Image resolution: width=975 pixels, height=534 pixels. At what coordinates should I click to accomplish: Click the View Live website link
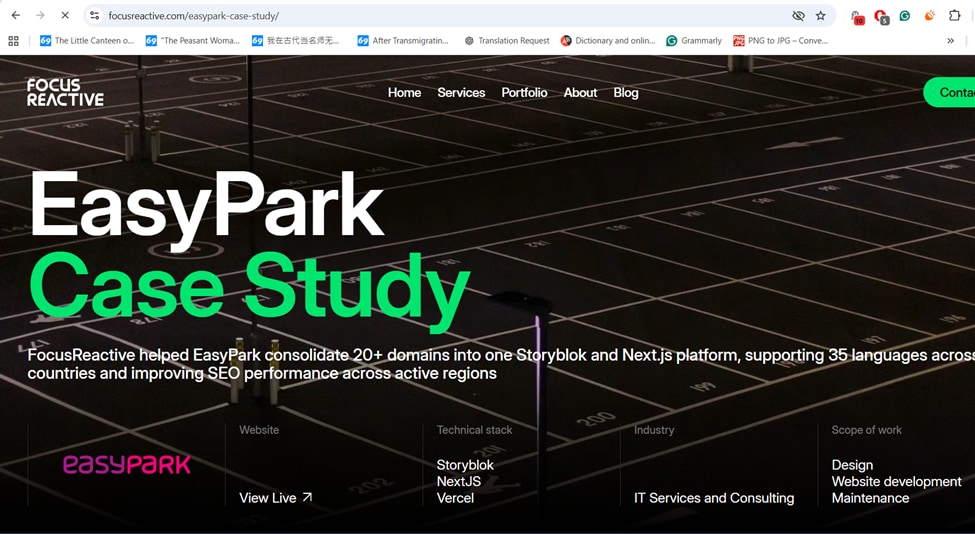pos(275,498)
